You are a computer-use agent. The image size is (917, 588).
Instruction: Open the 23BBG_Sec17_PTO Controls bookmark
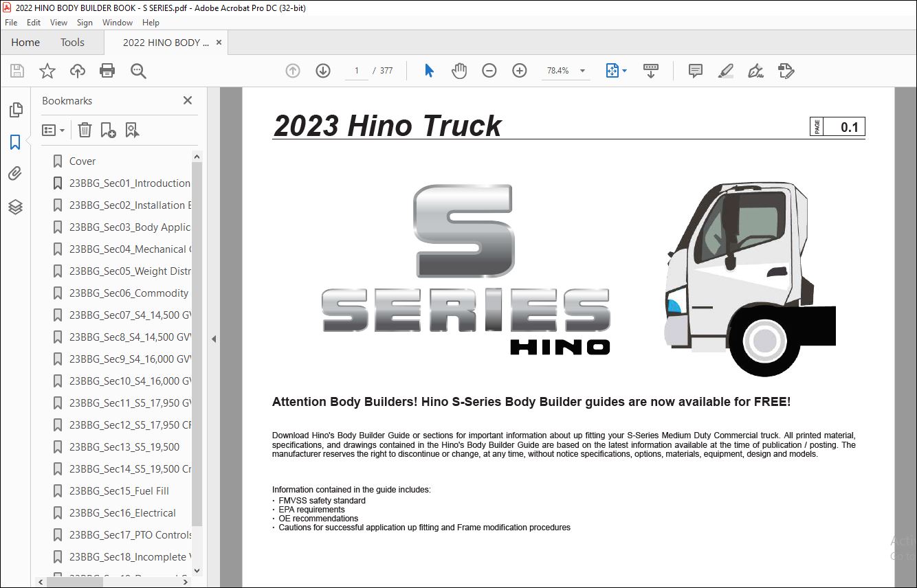(129, 535)
